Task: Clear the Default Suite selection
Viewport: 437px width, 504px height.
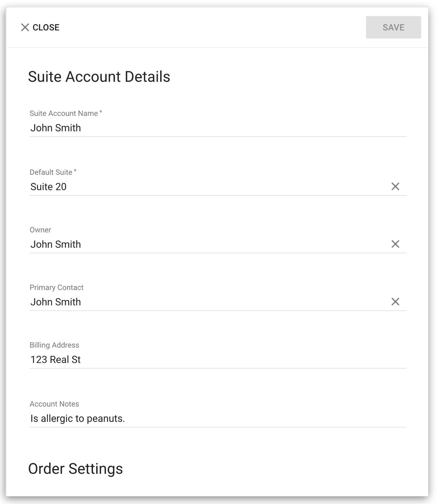Action: pos(395,186)
